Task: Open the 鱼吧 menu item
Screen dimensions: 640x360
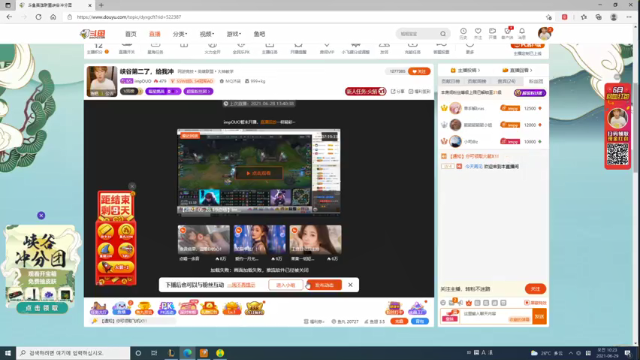Action: tap(259, 34)
